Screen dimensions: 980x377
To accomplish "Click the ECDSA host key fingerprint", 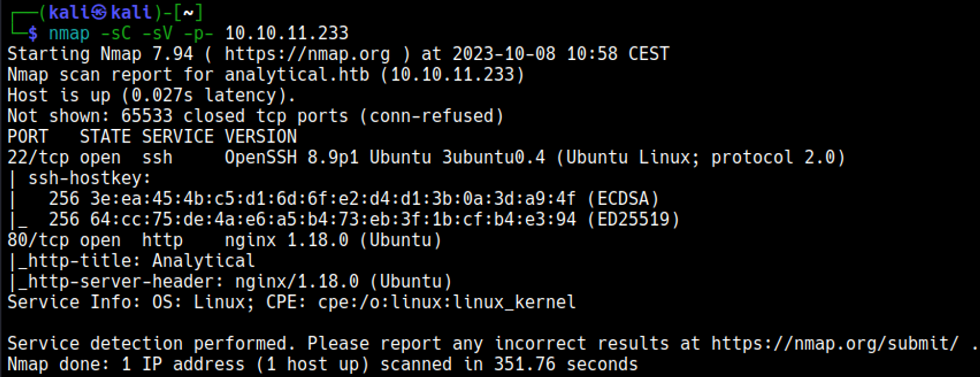I will point(332,199).
